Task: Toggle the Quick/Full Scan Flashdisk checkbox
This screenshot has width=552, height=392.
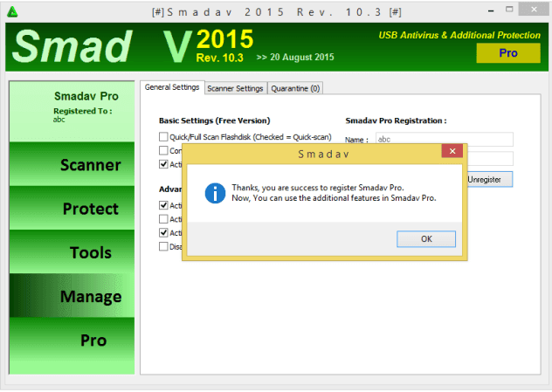Action: [x=163, y=136]
